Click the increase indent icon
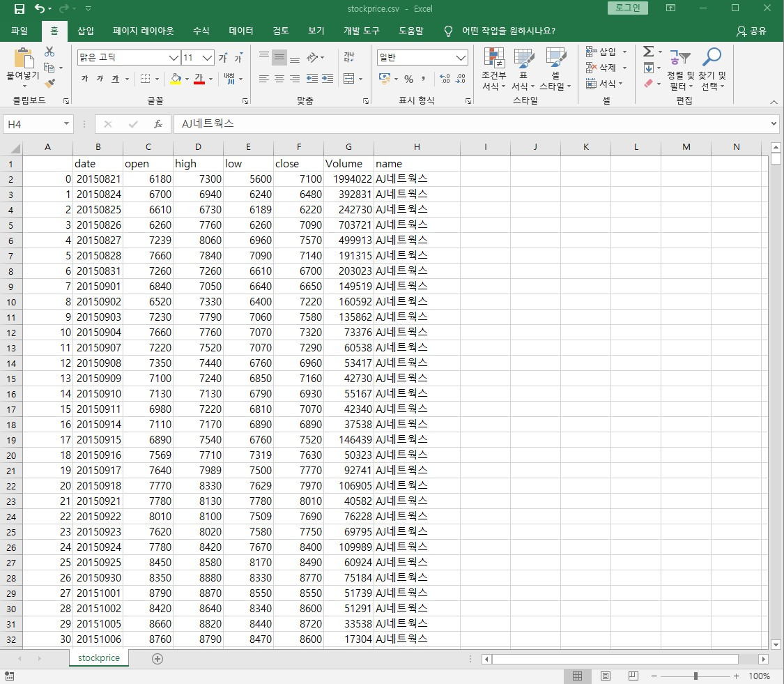Screen dimensions: 784x684 coord(328,79)
